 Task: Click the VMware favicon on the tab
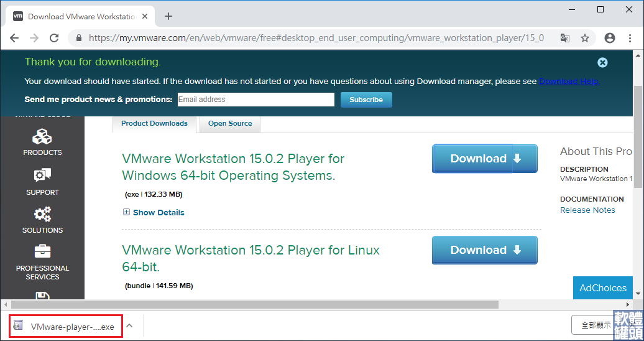pos(18,16)
